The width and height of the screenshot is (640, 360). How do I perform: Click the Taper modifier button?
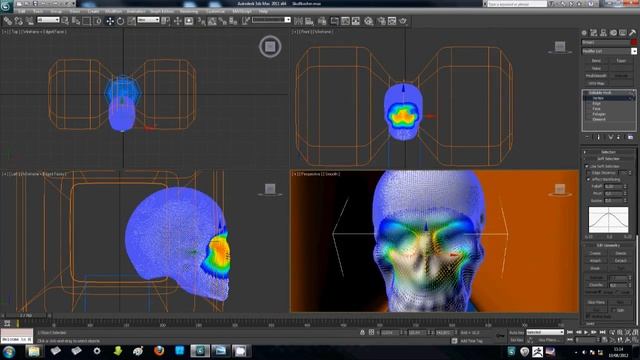pos(621,60)
